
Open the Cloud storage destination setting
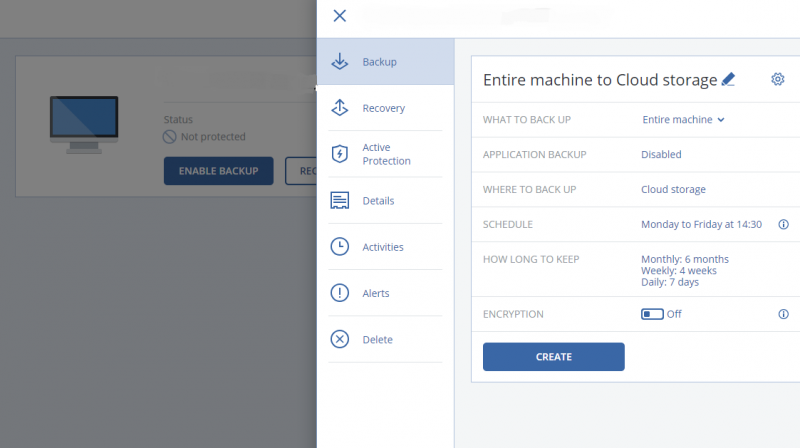point(673,189)
